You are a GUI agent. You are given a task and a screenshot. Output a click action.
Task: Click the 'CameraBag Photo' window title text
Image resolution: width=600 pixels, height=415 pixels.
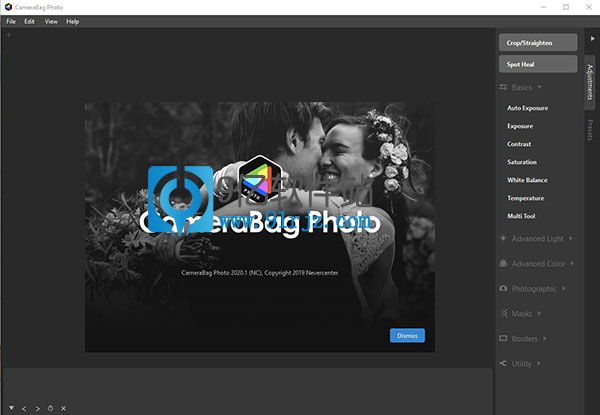[x=39, y=7]
